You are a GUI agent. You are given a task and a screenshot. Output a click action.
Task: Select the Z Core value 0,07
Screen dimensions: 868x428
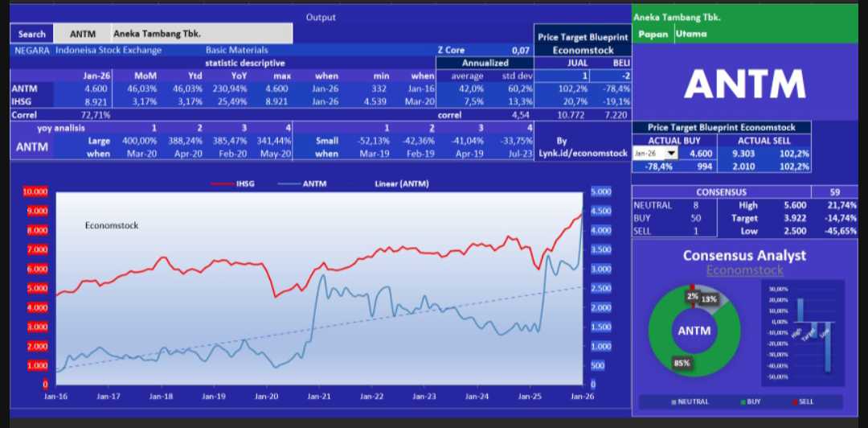tap(519, 51)
